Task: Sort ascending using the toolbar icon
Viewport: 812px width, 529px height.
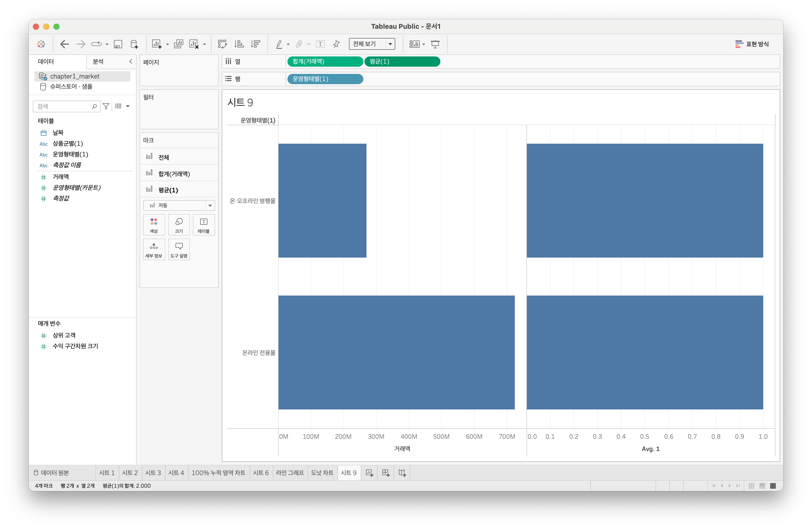Action: point(239,44)
